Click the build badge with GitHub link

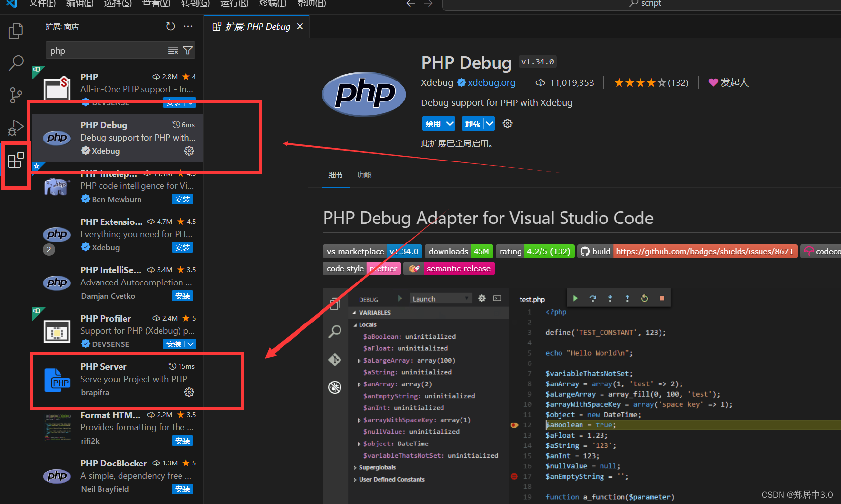point(687,251)
